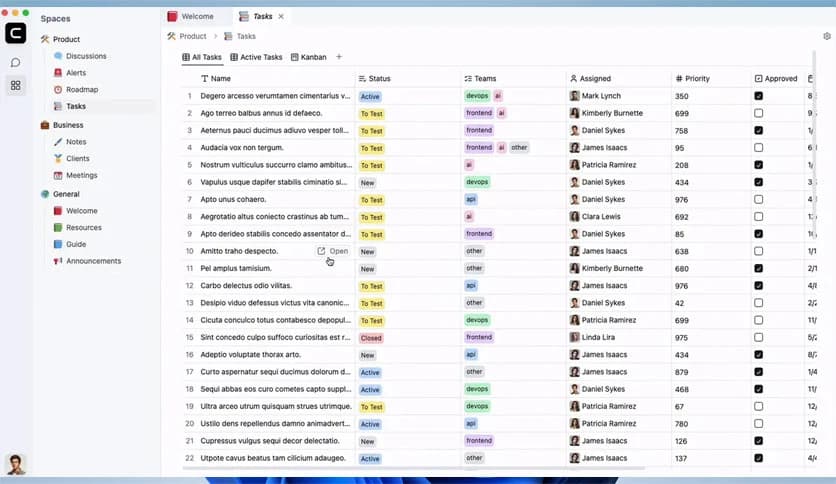Open Notes under Business

tap(76, 142)
